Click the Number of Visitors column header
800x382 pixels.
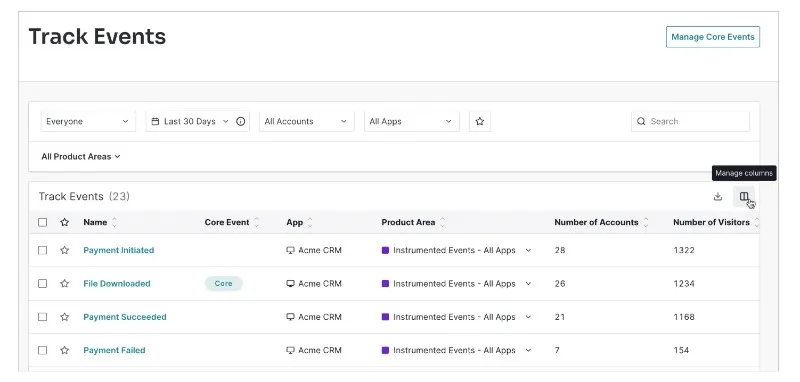[x=711, y=222]
